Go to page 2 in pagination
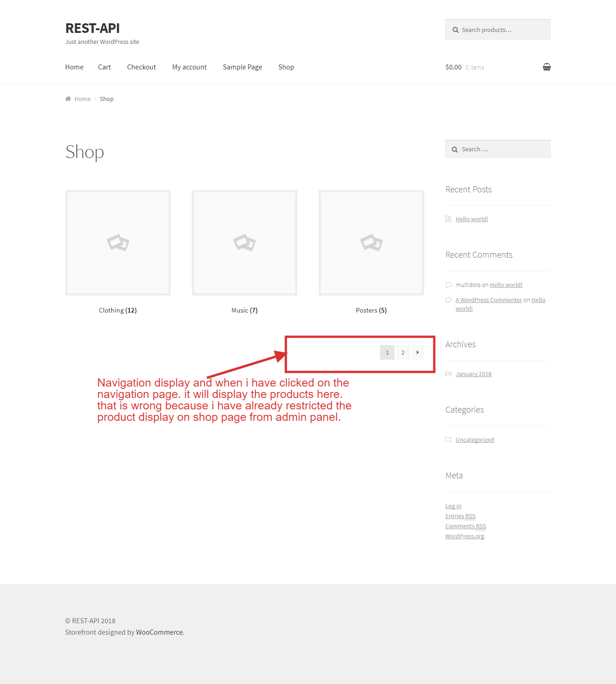616x684 pixels. click(403, 352)
